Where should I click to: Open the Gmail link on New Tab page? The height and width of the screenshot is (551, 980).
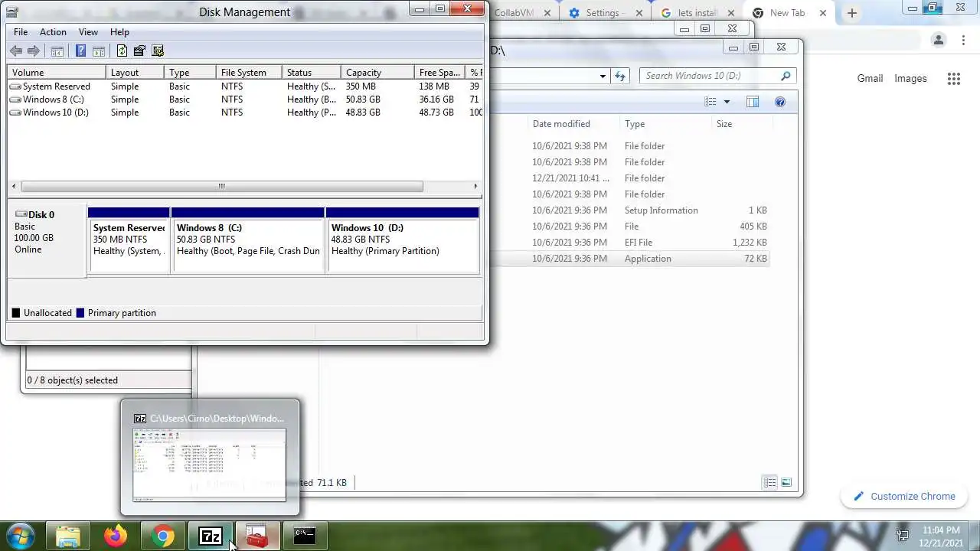[870, 79]
